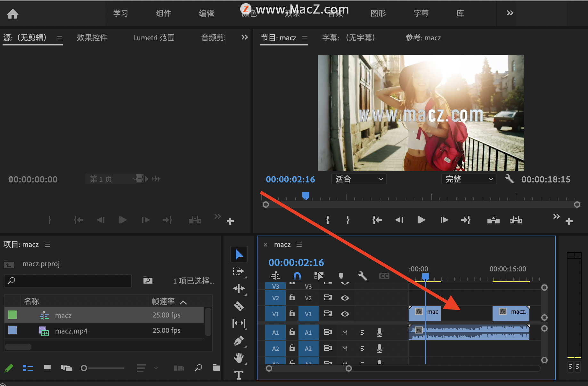Screen dimensions: 588x386
Task: Go up one folder level icon
Action: pos(9,264)
